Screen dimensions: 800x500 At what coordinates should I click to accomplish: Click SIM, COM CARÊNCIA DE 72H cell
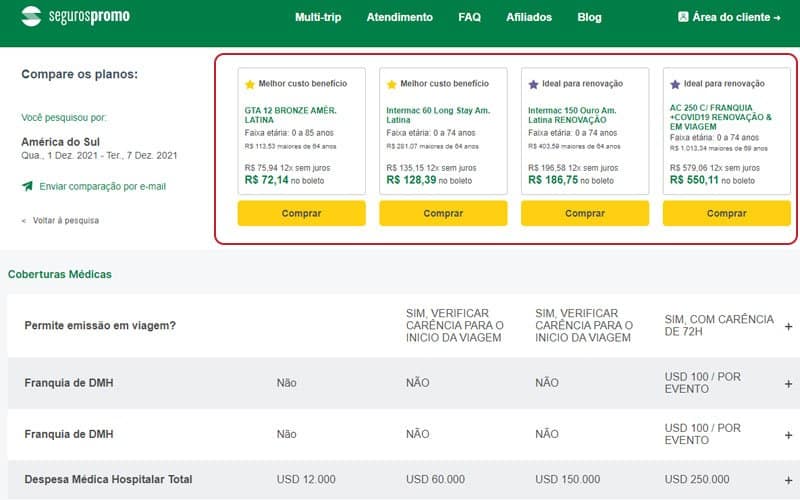719,326
